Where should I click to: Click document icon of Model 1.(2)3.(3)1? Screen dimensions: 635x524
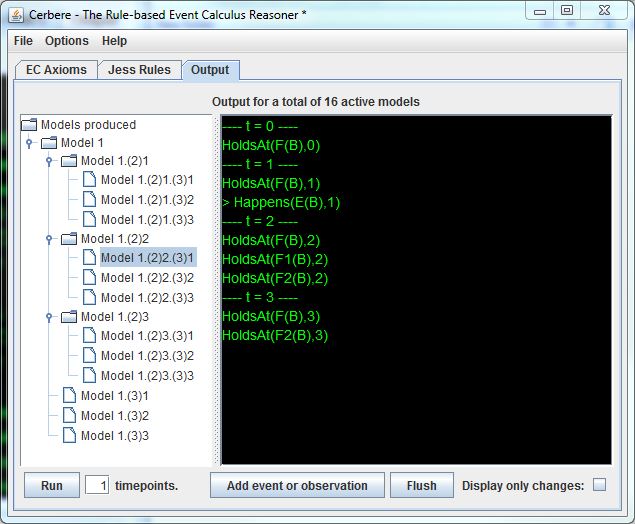[x=89, y=335]
